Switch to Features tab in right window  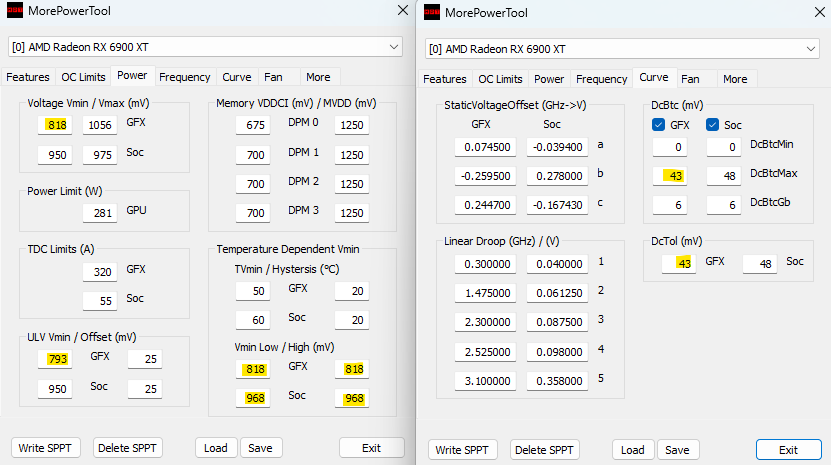point(445,79)
